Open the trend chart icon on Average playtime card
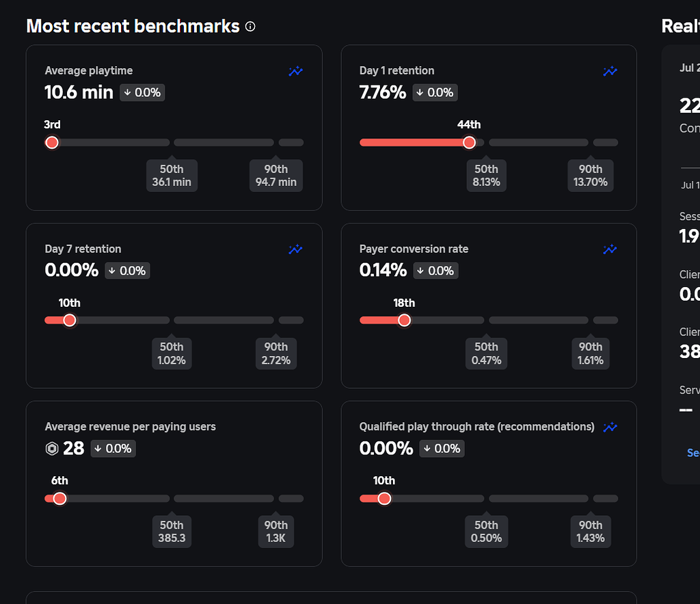The height and width of the screenshot is (604, 700). [295, 71]
